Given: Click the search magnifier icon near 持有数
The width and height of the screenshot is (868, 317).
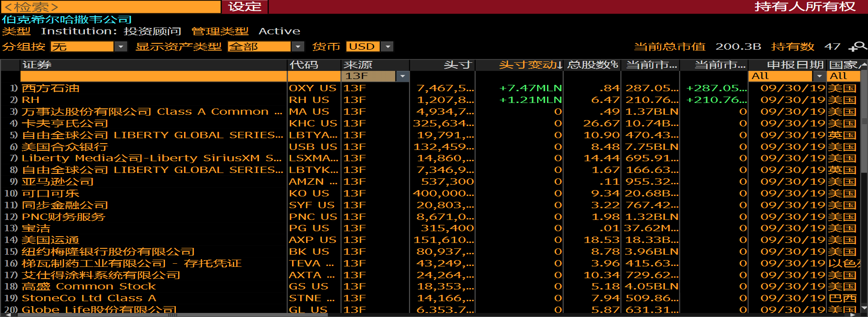Looking at the screenshot, I should [x=858, y=47].
